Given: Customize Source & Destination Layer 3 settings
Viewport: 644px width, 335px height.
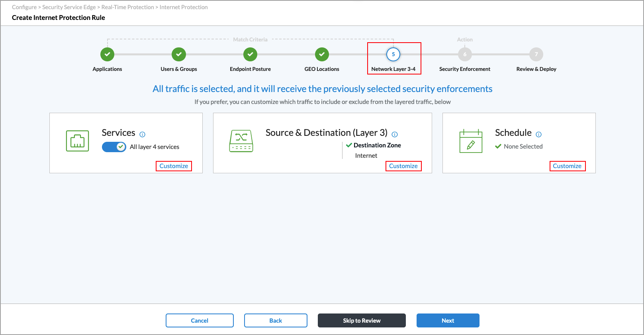Looking at the screenshot, I should point(403,166).
